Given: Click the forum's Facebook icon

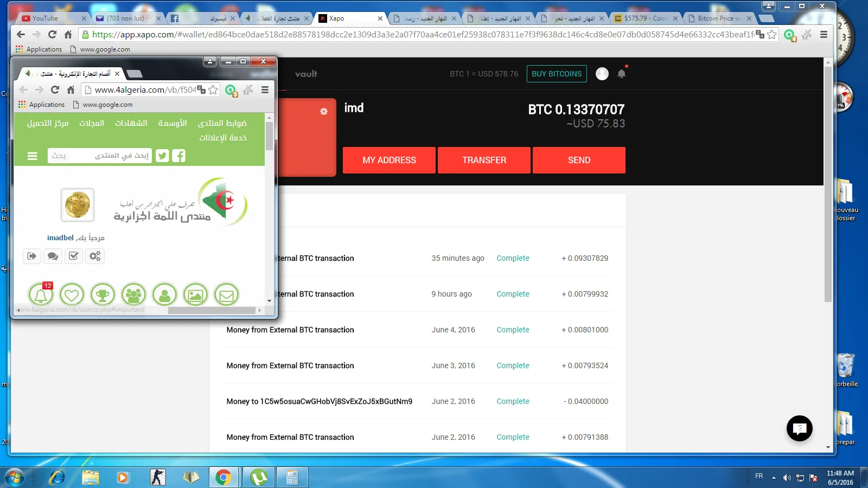Looking at the screenshot, I should coord(178,156).
